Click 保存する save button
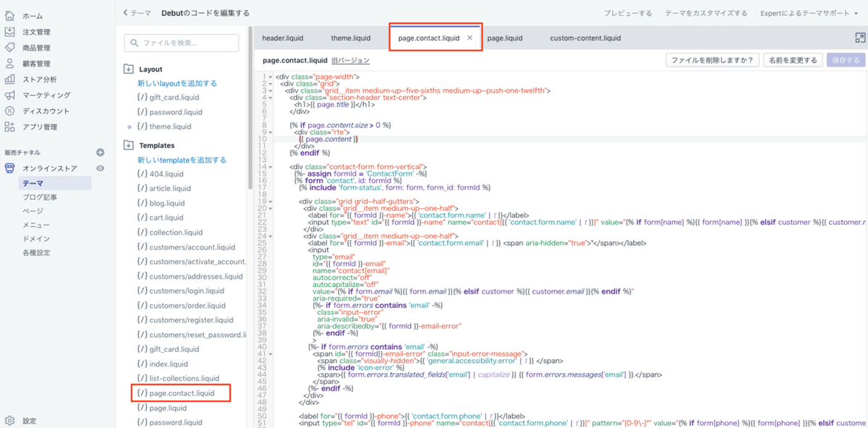 846,60
